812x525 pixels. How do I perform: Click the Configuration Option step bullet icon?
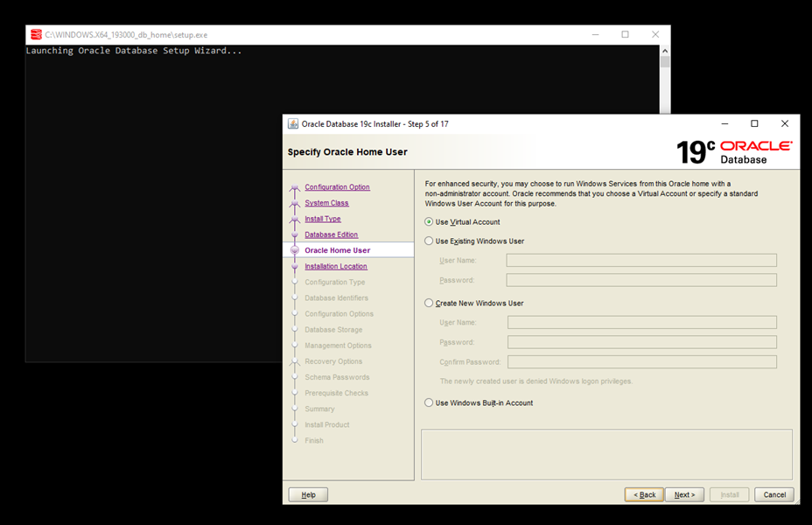click(x=295, y=188)
